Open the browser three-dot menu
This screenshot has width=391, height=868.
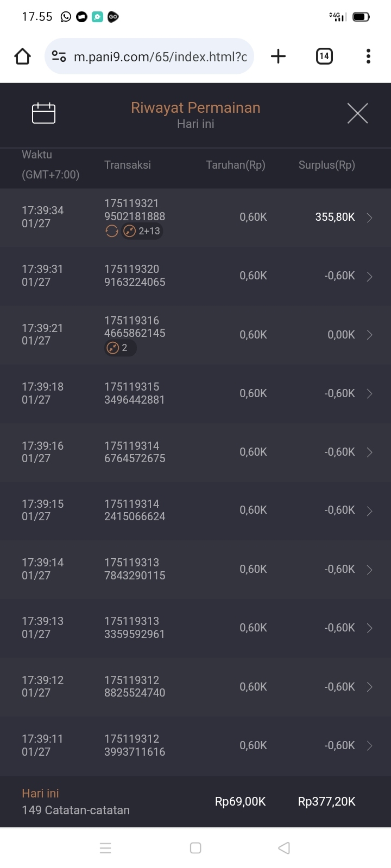tap(368, 56)
